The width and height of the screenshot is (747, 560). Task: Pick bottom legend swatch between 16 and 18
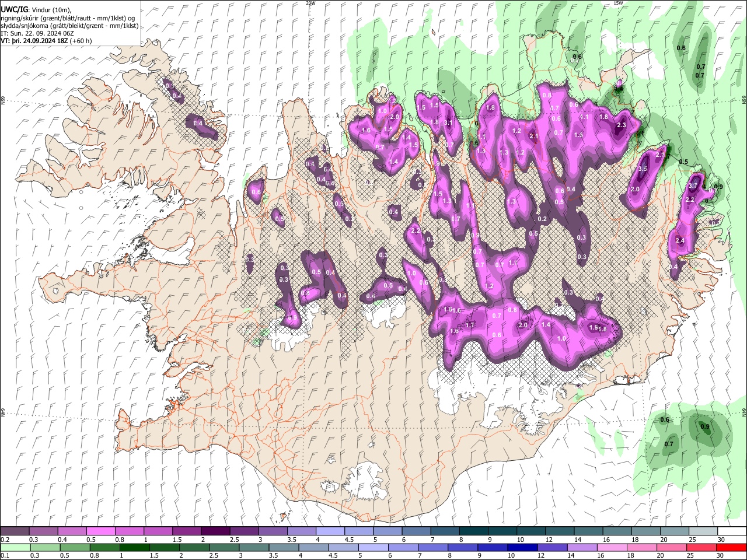coord(612,547)
